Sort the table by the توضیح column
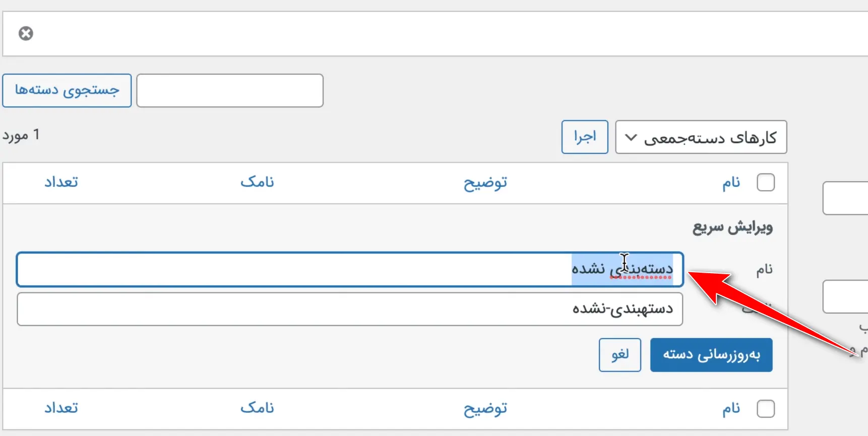 pyautogui.click(x=485, y=182)
